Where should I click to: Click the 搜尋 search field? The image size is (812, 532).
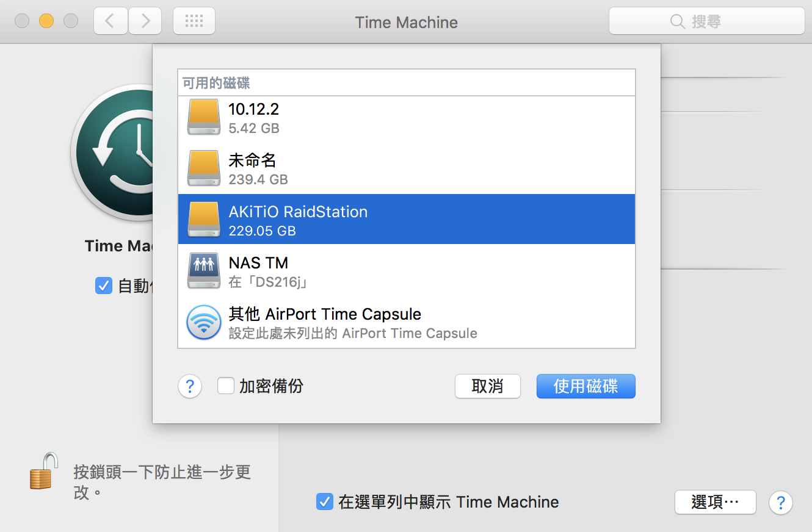(x=706, y=21)
